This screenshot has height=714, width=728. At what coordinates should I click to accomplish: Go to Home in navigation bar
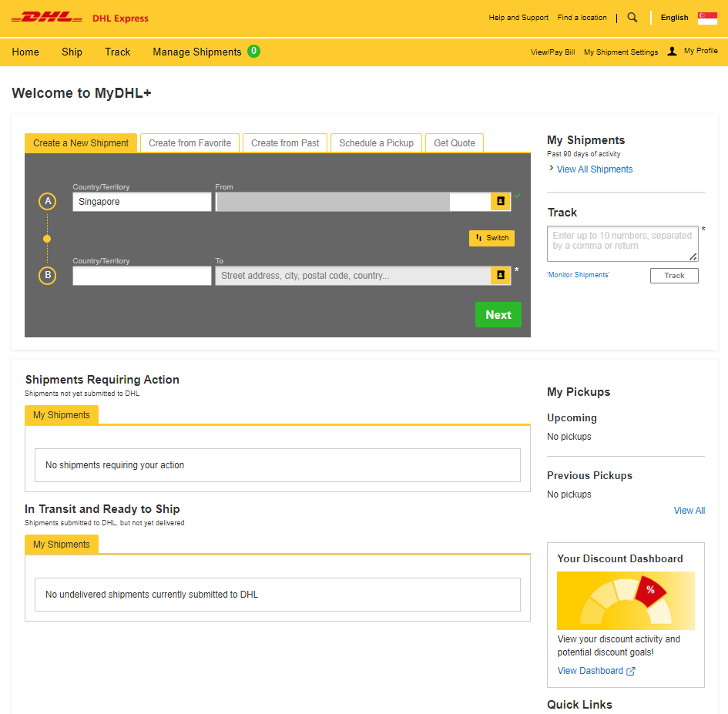pos(25,52)
